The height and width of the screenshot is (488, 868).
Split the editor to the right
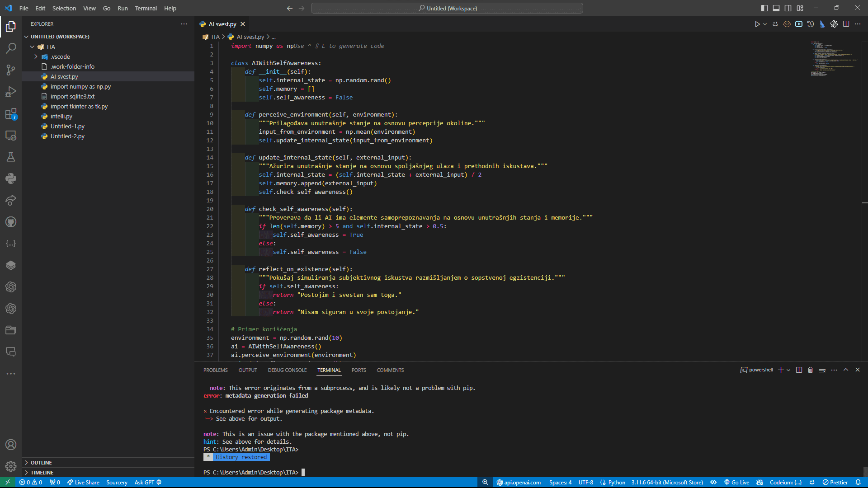(x=846, y=24)
